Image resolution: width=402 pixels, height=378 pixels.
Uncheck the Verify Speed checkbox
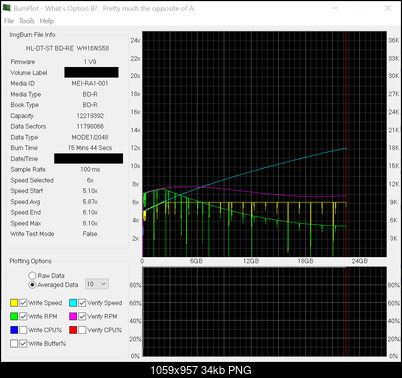82,303
